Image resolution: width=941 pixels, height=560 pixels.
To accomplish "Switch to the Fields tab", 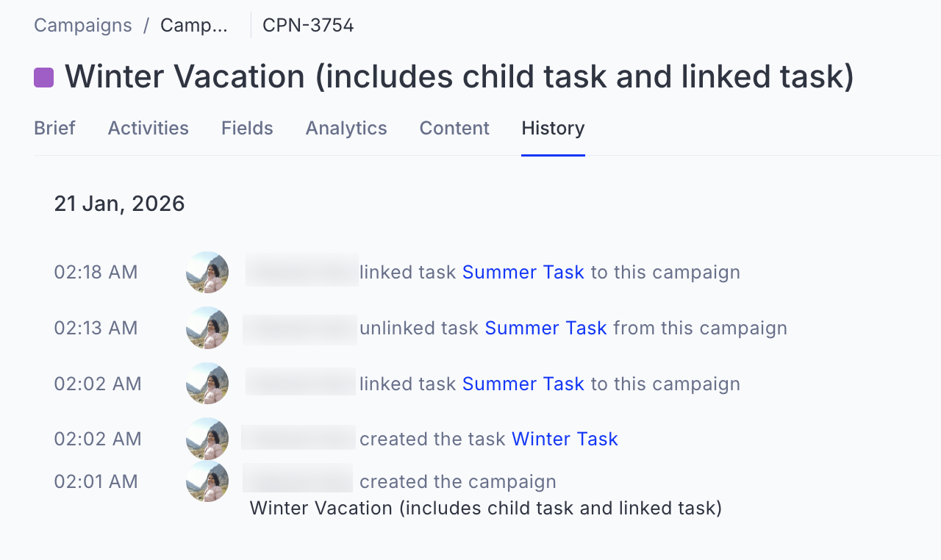I will pos(247,128).
